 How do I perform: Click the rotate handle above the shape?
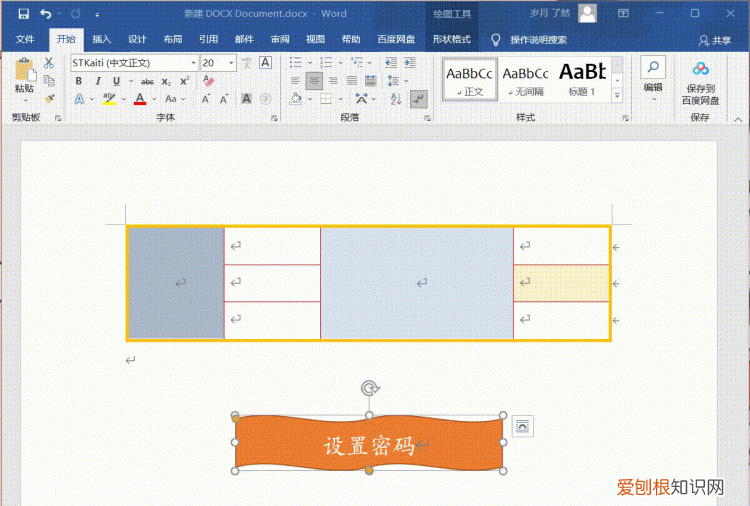click(x=369, y=388)
